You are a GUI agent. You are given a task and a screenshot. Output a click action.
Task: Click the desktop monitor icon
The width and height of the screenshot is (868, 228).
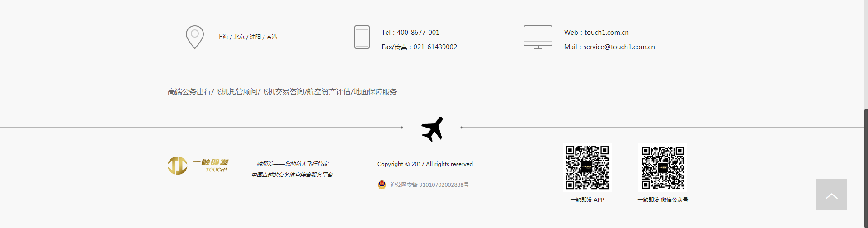coord(538,37)
